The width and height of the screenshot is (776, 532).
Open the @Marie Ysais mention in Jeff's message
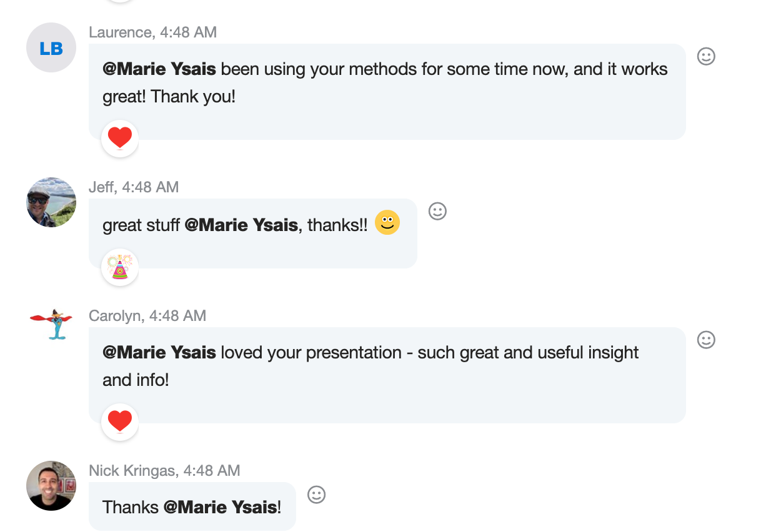[241, 225]
